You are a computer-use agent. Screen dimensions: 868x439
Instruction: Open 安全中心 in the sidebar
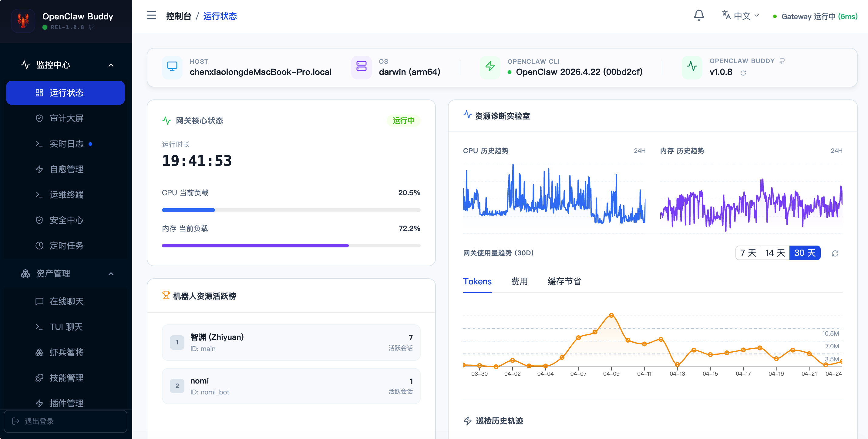click(66, 220)
